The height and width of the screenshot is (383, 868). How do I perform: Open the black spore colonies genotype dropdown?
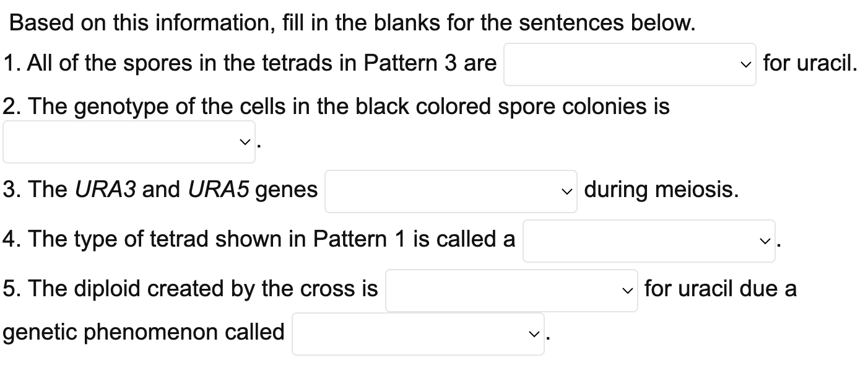[x=129, y=143]
